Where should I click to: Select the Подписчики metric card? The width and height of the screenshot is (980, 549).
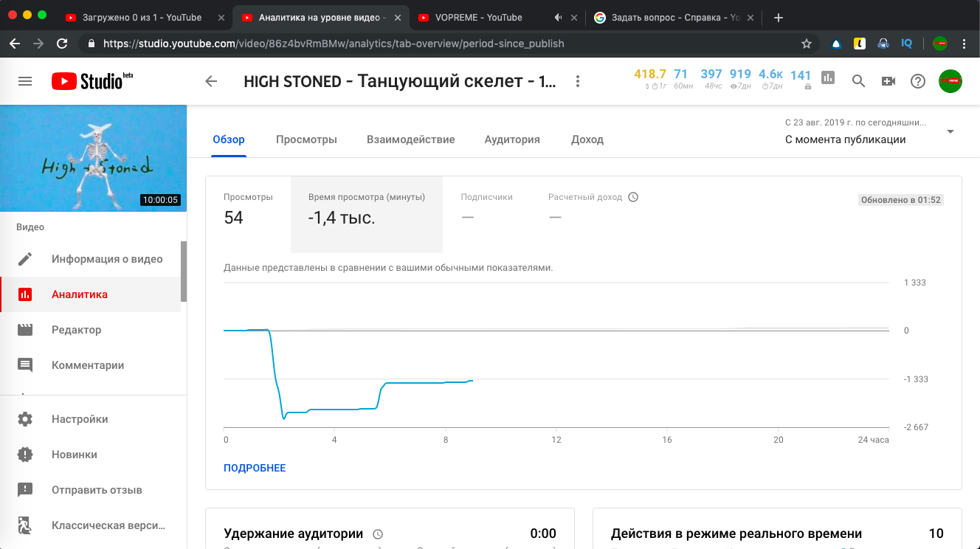coord(486,215)
